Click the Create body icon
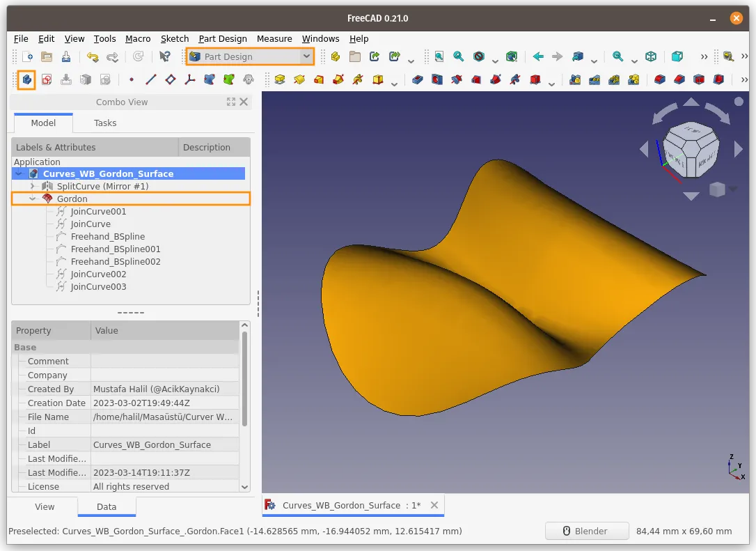This screenshot has width=756, height=551. [27, 79]
